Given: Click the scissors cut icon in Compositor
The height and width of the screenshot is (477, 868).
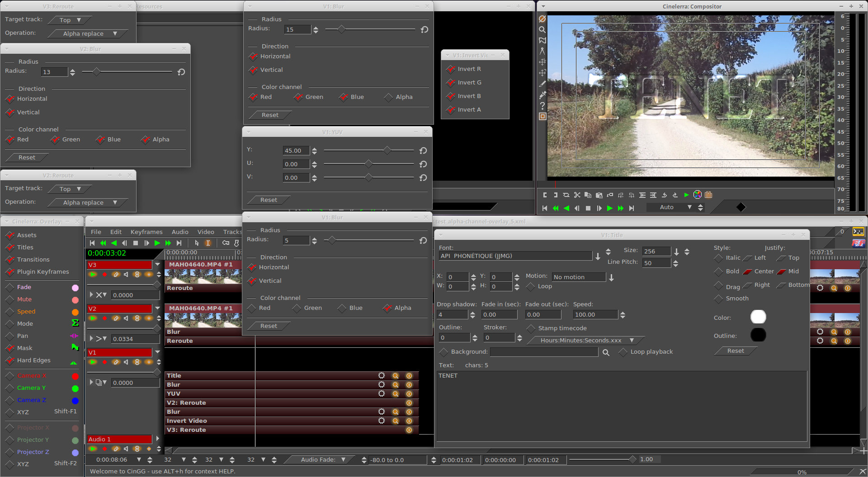Looking at the screenshot, I should 577,195.
